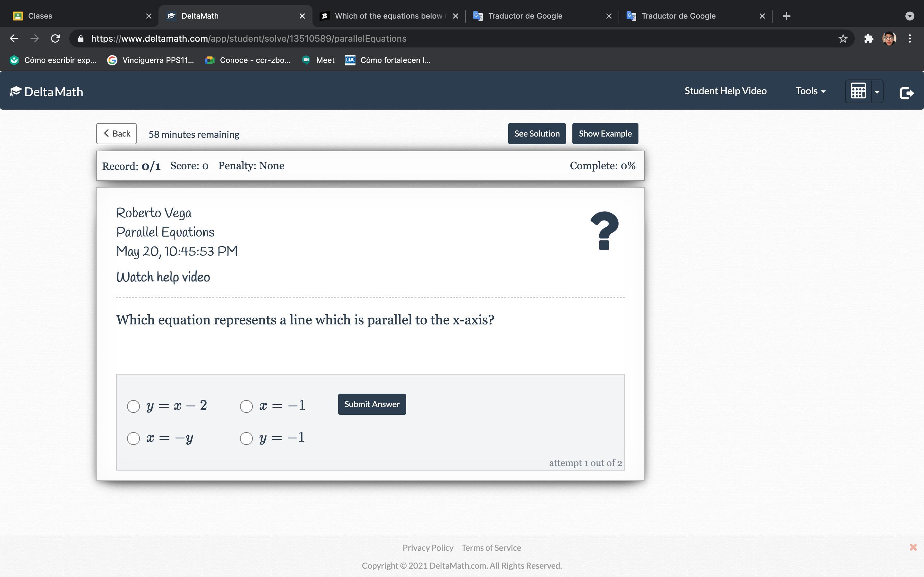Switch to the Clases tab
The image size is (924, 577).
click(76, 16)
